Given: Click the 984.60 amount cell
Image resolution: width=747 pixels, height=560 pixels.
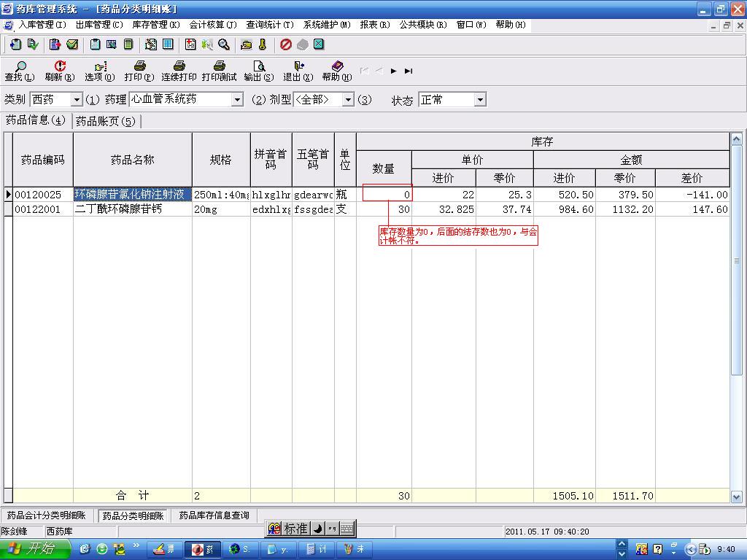Looking at the screenshot, I should click(564, 209).
